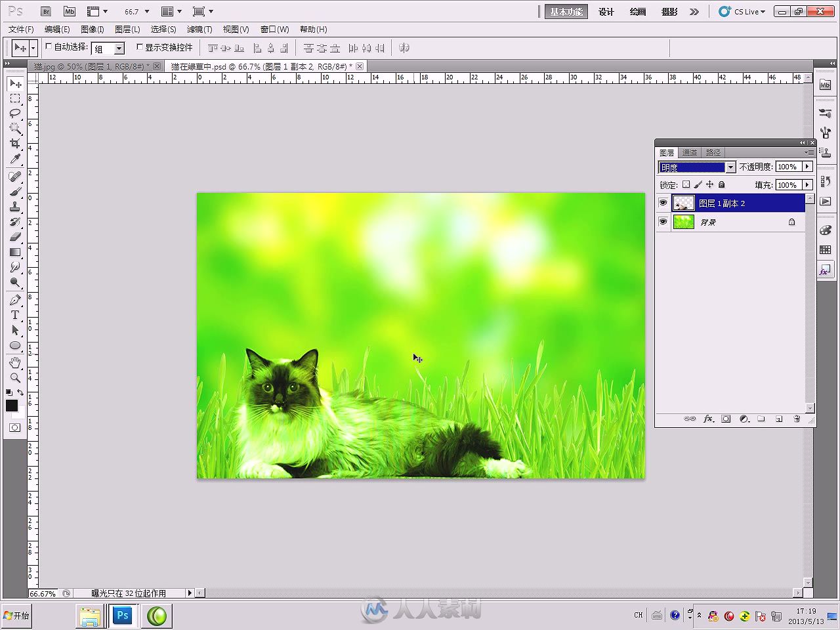840x630 pixels.
Task: Hide the 图层 1 副本 2 layer
Action: coord(663,203)
